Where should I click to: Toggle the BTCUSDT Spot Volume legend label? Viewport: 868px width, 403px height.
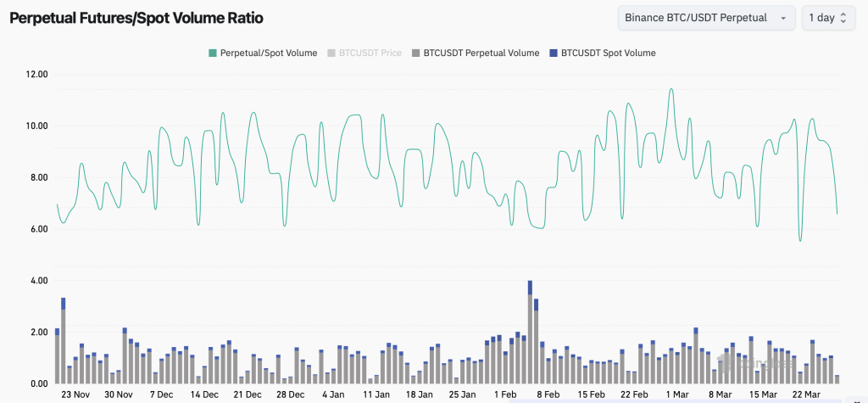[608, 53]
